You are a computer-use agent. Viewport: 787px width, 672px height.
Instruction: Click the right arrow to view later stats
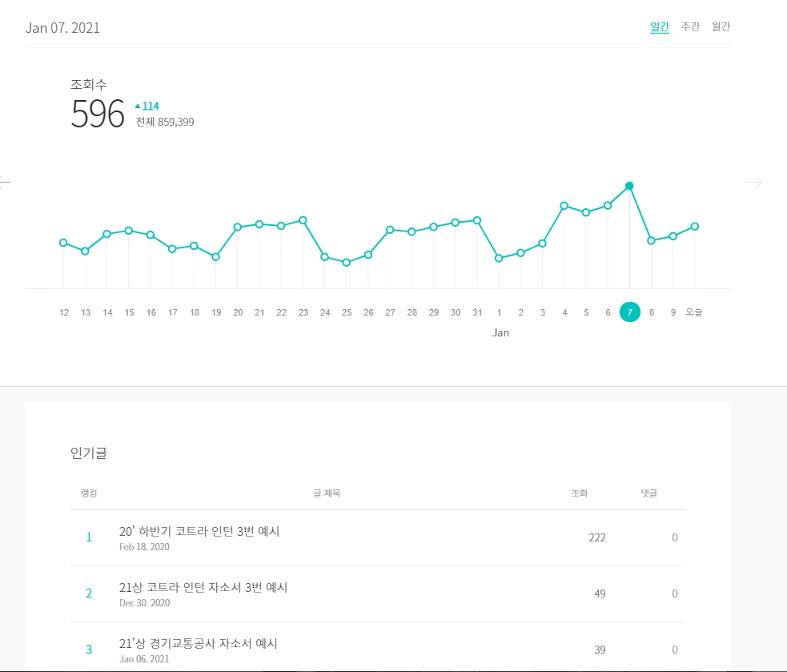tap(753, 182)
